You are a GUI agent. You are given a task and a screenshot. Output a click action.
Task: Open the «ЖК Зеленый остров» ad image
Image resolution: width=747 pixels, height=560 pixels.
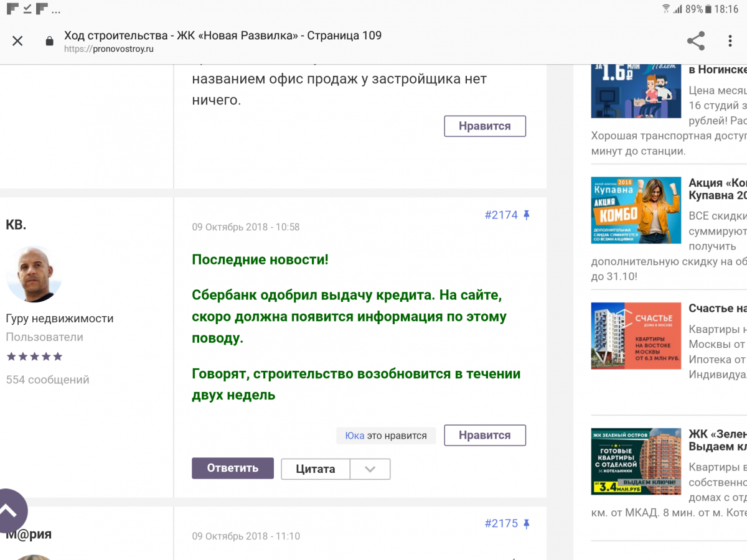click(636, 462)
